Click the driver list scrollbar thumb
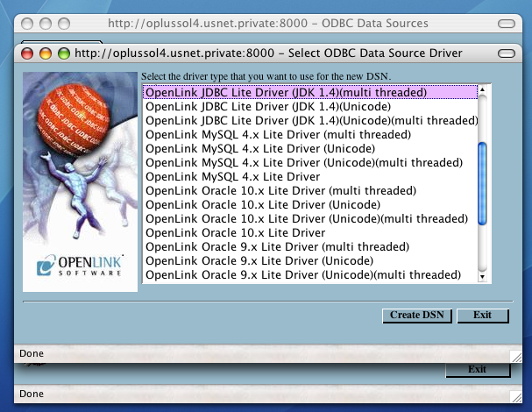This screenshot has height=412, width=532. point(480,184)
